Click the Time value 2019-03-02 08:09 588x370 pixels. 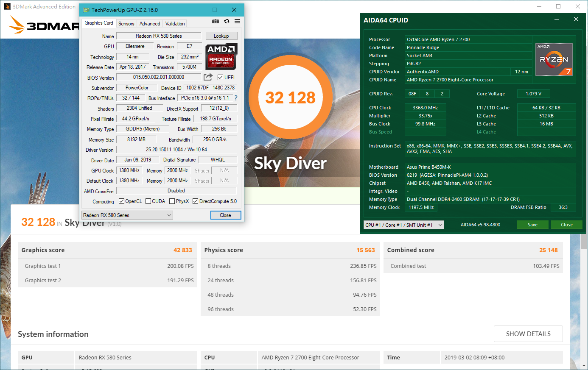(474, 357)
